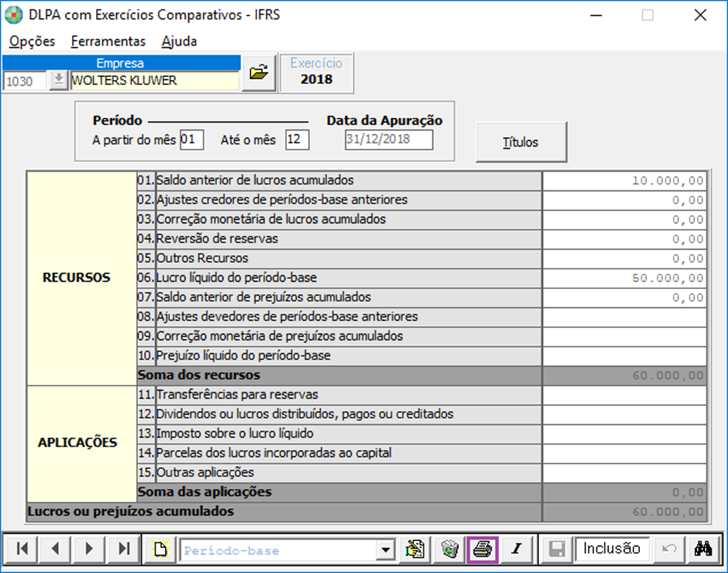Screen dimensions: 728x573
Task: Open the Opções menu
Action: [x=32, y=41]
